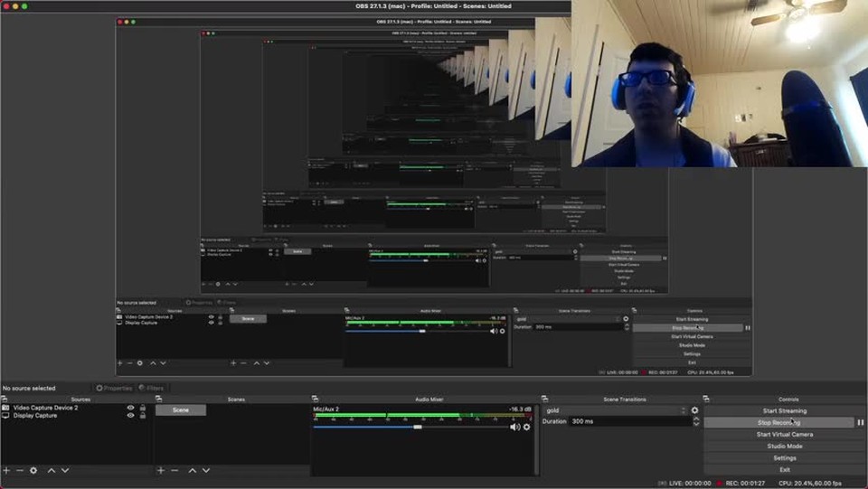This screenshot has width=868, height=489.
Task: Move the source up in the Sources list
Action: pyautogui.click(x=52, y=470)
